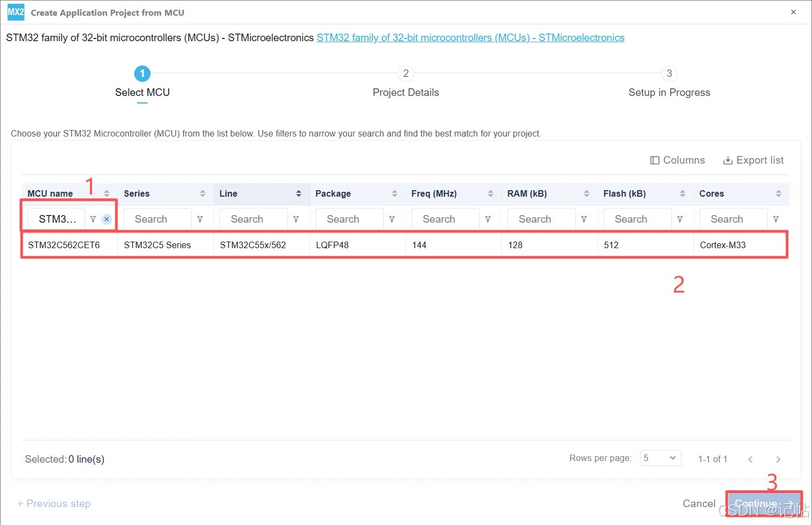The height and width of the screenshot is (525, 812).
Task: Clear the MCU name search text
Action: 107,219
